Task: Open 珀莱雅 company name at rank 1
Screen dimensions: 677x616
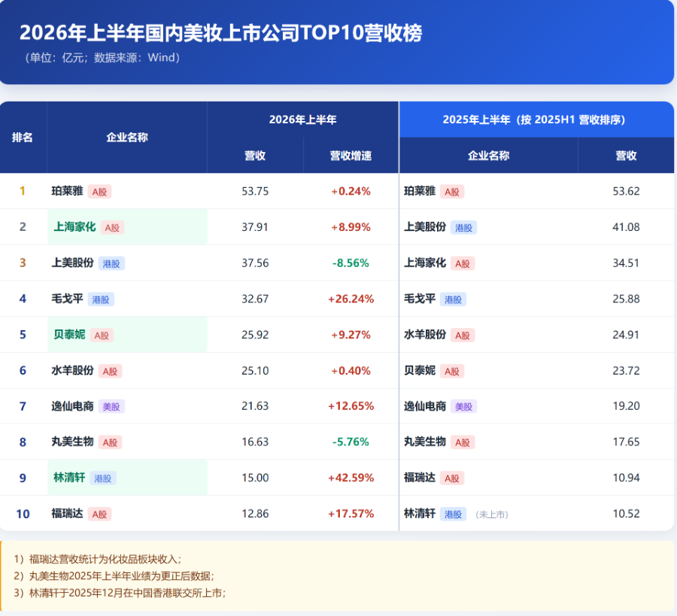Action: pyautogui.click(x=67, y=191)
